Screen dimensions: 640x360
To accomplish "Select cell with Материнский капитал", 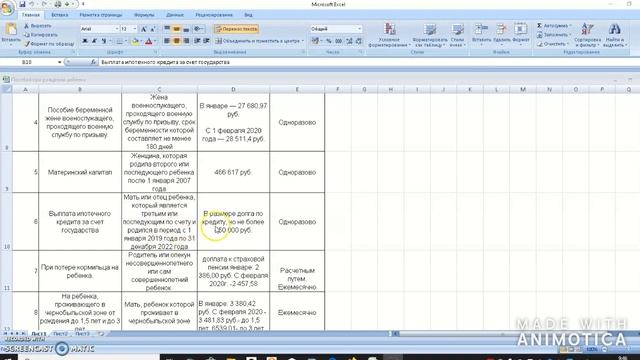I will coord(80,172).
